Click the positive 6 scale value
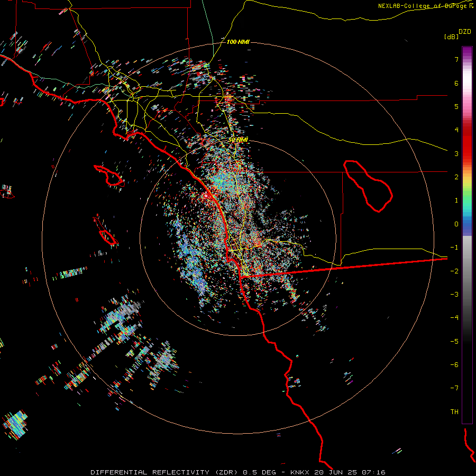The image size is (476, 476). 456,83
